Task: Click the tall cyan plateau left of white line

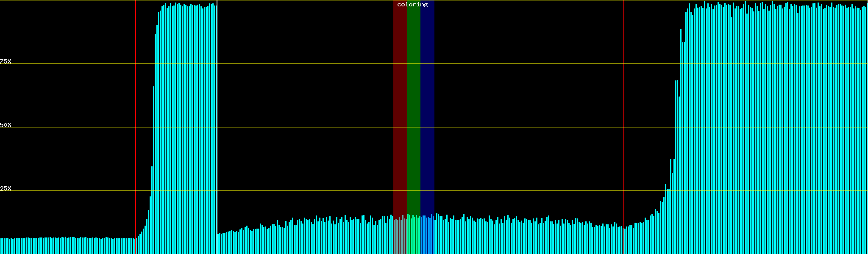Action: point(186,127)
